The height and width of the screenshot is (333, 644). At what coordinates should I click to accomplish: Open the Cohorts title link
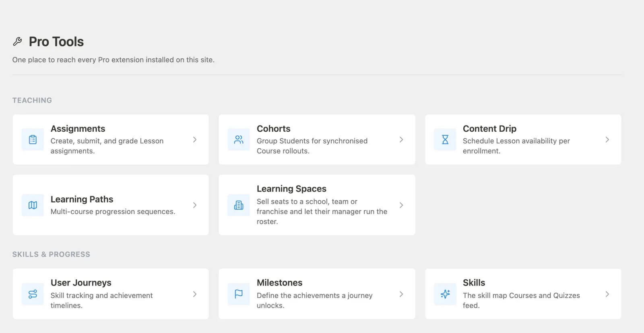[x=273, y=129]
